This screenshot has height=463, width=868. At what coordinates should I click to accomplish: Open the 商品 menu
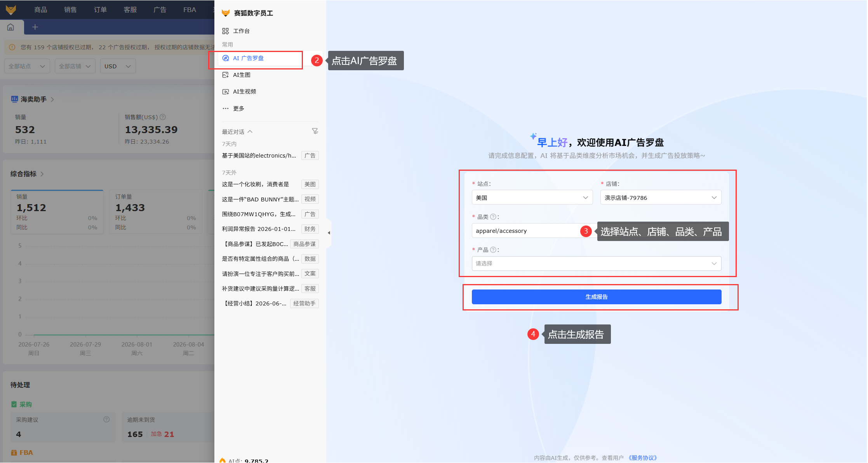[x=40, y=10]
